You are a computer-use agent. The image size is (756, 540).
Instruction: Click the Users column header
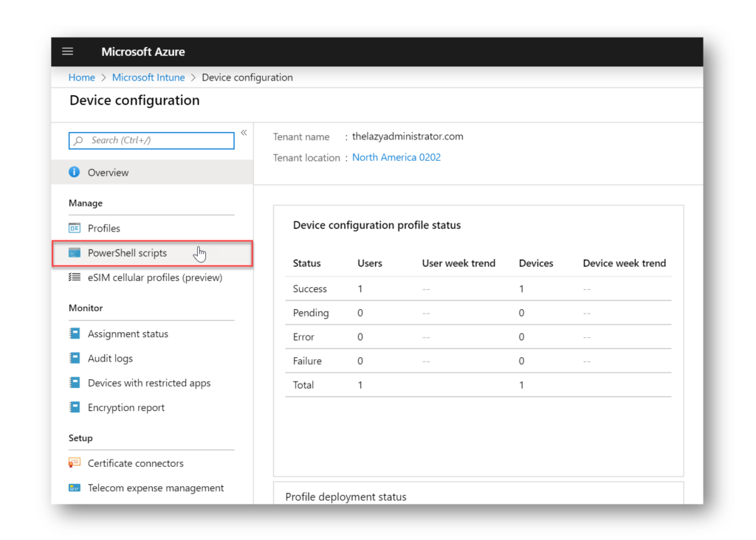370,263
